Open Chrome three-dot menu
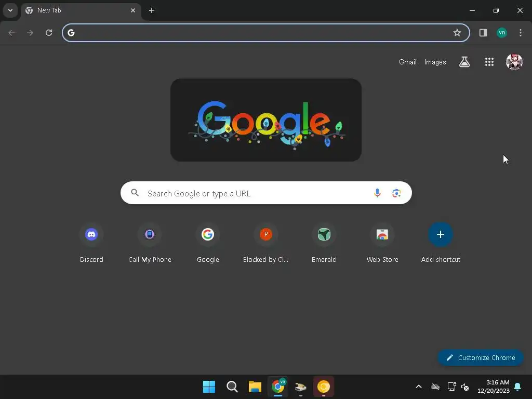Image resolution: width=532 pixels, height=399 pixels. click(521, 33)
